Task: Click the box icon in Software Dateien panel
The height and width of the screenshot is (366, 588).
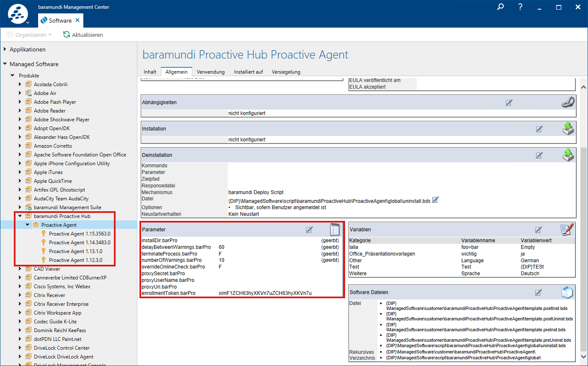Action: 567,292
